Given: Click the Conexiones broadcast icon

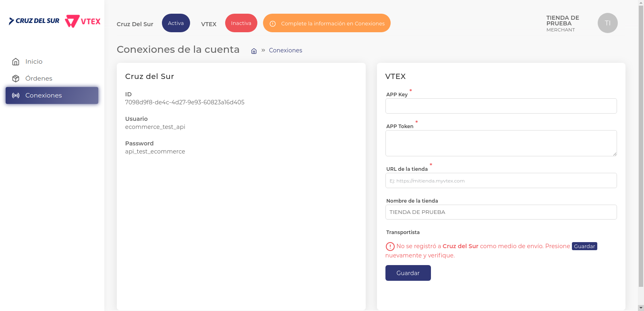Looking at the screenshot, I should [16, 95].
